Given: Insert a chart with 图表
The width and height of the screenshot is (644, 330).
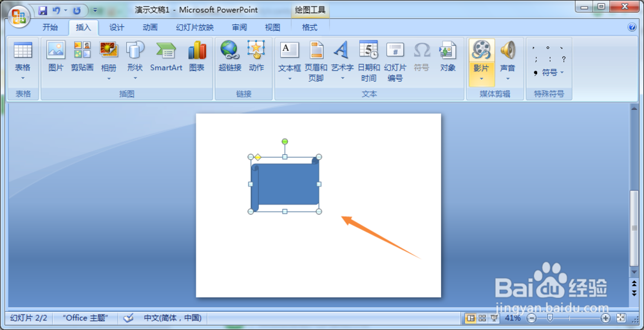Looking at the screenshot, I should tap(196, 57).
